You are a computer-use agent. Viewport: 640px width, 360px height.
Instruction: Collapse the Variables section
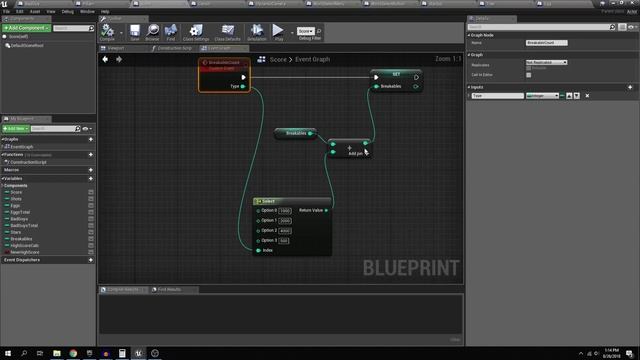pos(3,179)
